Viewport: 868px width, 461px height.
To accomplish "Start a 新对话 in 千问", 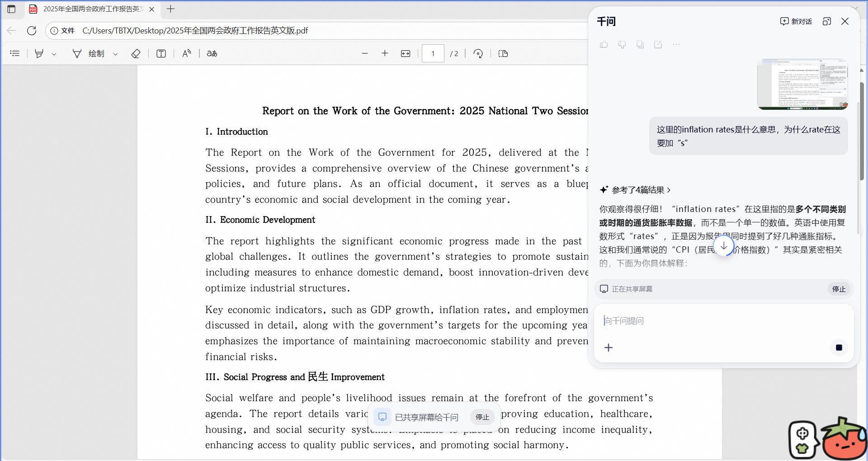I will tap(796, 21).
